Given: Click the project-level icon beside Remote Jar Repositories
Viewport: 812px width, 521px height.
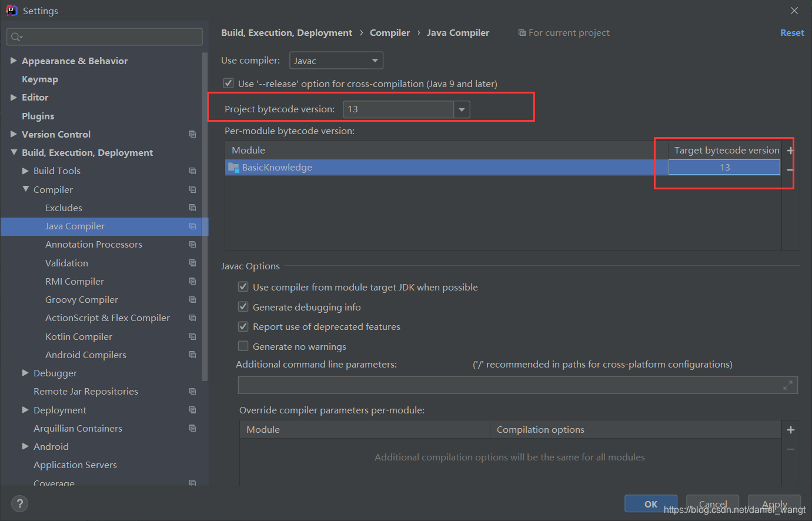Looking at the screenshot, I should [192, 391].
